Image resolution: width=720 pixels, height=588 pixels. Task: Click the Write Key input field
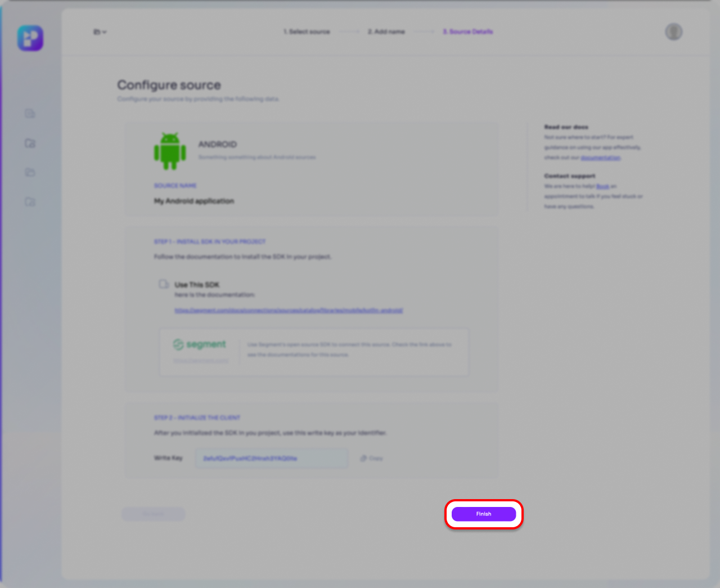coord(272,458)
